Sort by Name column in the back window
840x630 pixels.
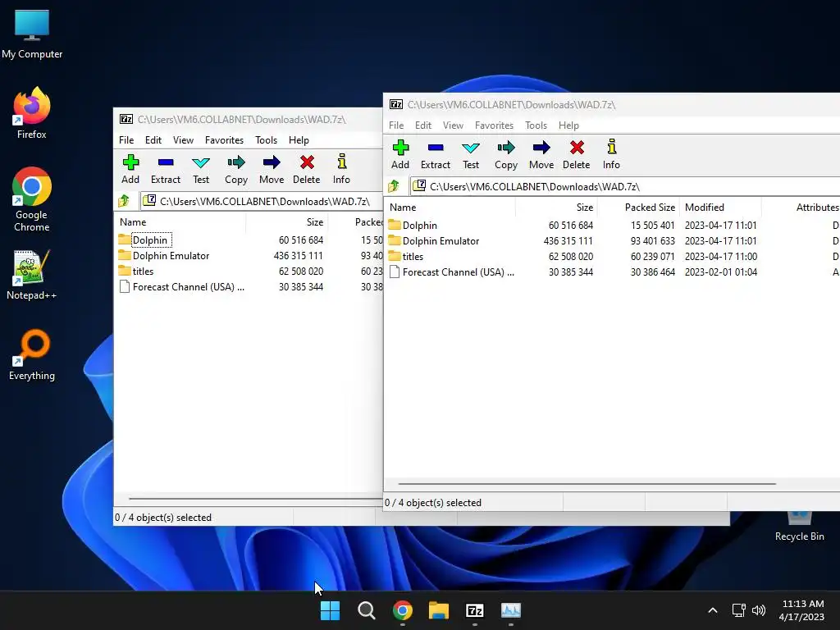[180, 221]
